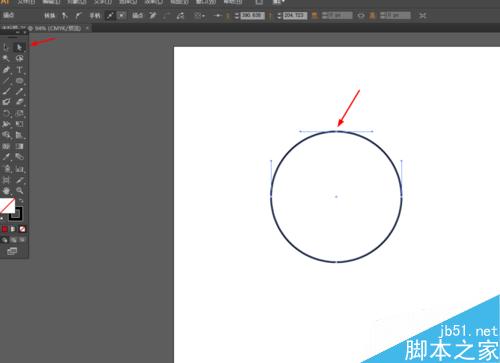The height and width of the screenshot is (363, 500).
Task: Select the Slice tool
Action: [x=19, y=180]
